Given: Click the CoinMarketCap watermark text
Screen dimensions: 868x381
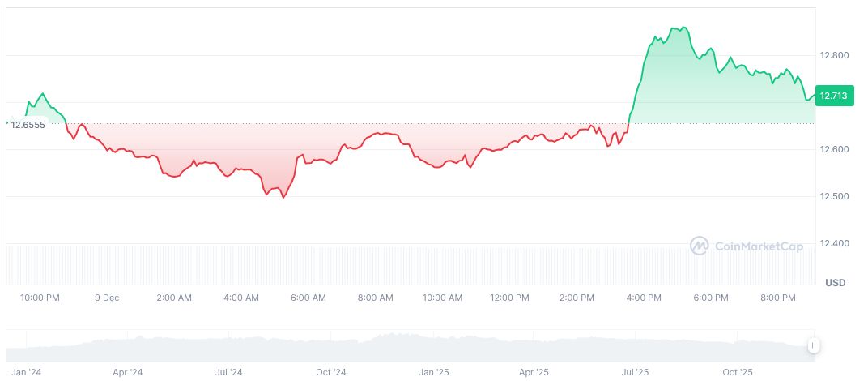Looking at the screenshot, I should 759,246.
